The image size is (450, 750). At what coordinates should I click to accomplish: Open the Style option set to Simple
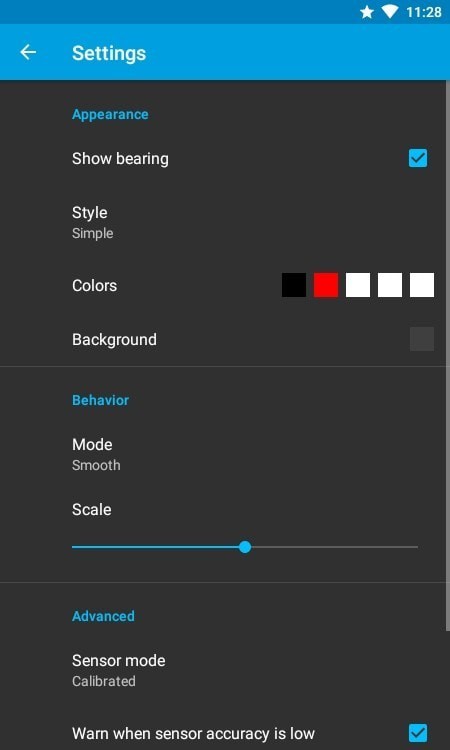(225, 222)
